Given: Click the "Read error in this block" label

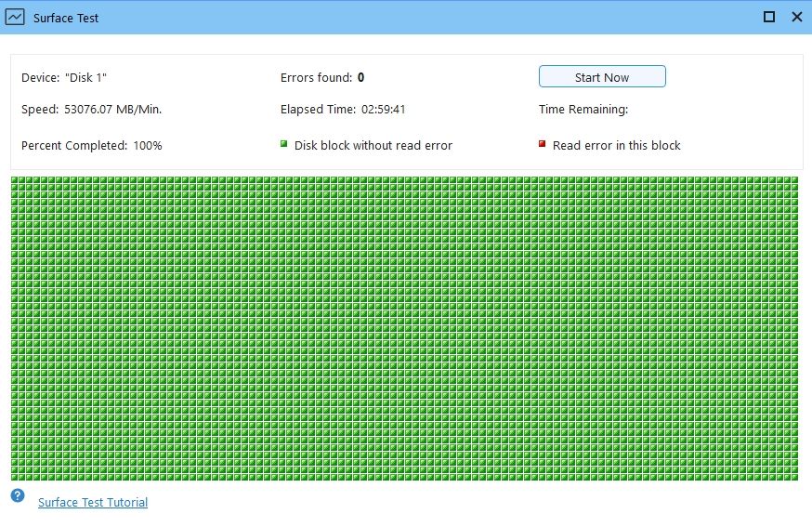Looking at the screenshot, I should click(x=616, y=146).
